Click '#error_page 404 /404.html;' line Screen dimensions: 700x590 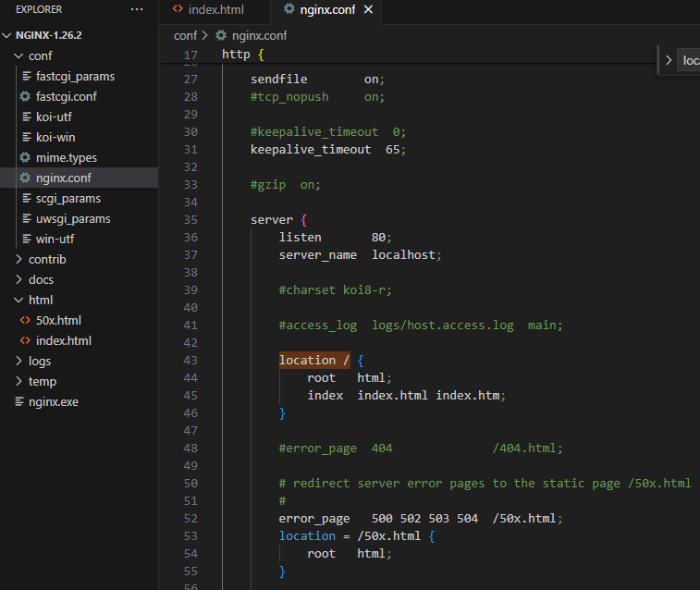pyautogui.click(x=421, y=449)
